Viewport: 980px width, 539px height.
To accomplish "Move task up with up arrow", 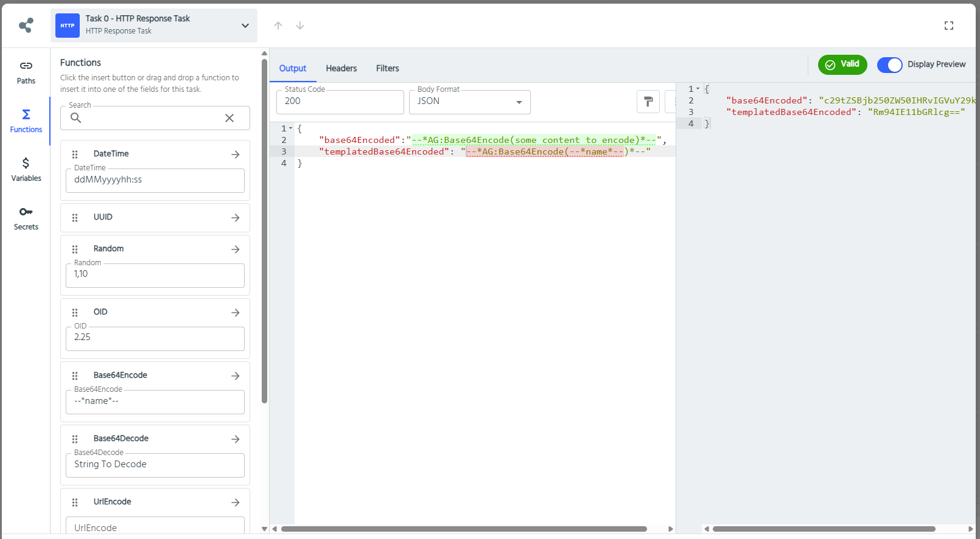I will [x=278, y=26].
